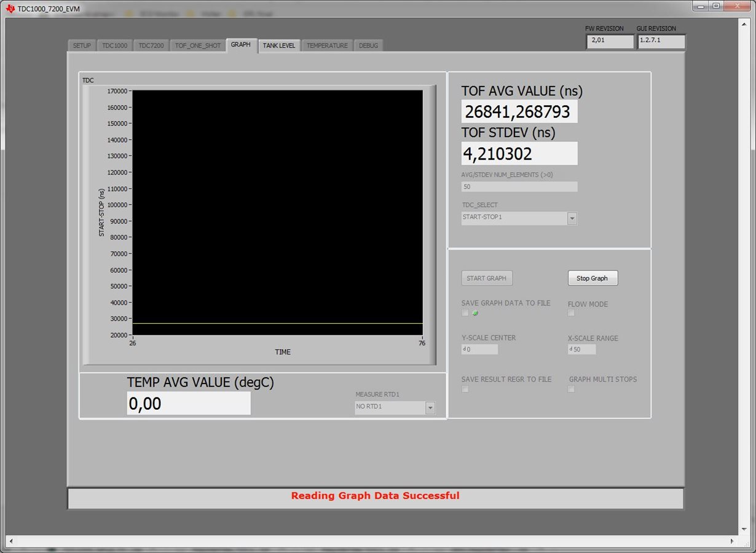This screenshot has width=756, height=553.
Task: Open the TDC1000 tab
Action: pyautogui.click(x=114, y=45)
